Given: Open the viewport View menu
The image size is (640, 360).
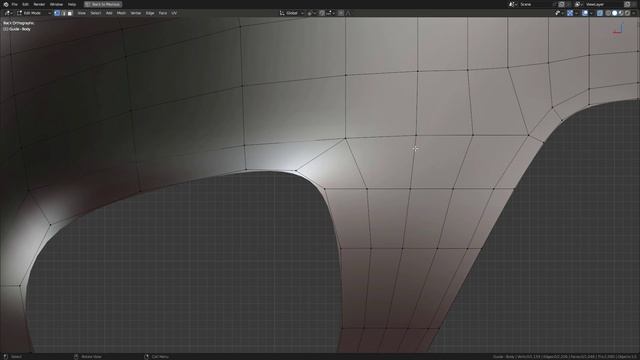Looking at the screenshot, I should (82, 13).
